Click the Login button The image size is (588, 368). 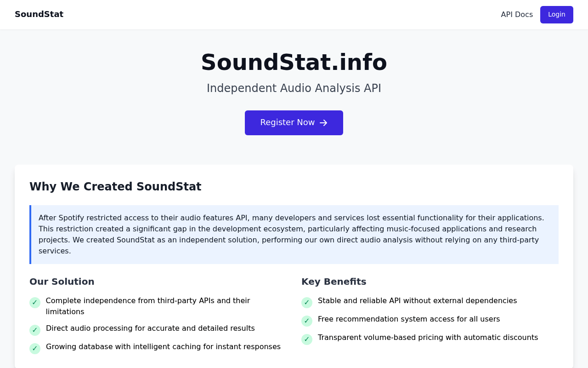pos(557,15)
